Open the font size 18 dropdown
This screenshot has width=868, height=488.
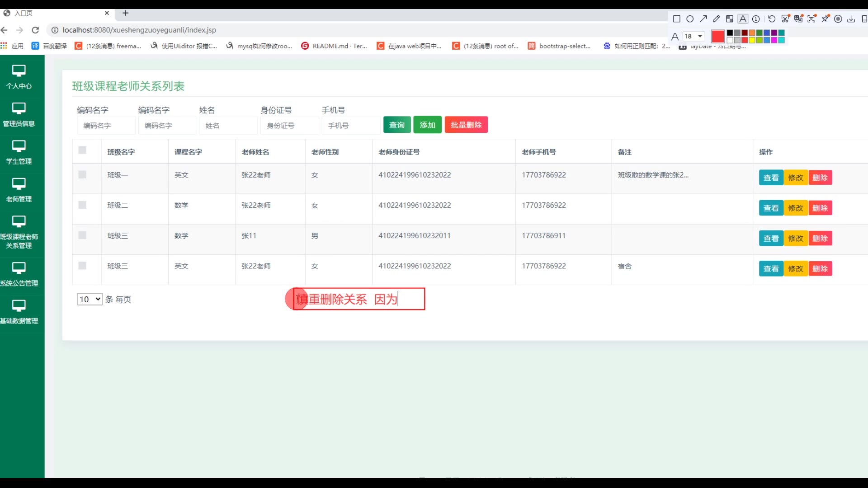(694, 36)
